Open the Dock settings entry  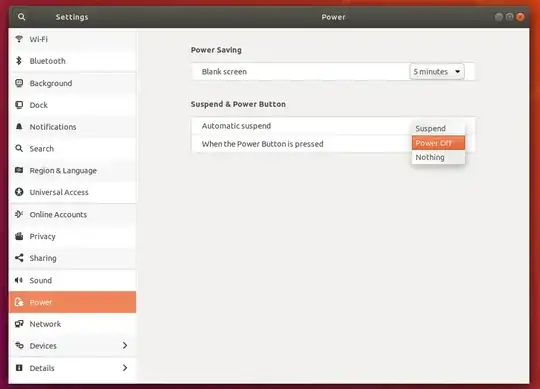[73, 105]
